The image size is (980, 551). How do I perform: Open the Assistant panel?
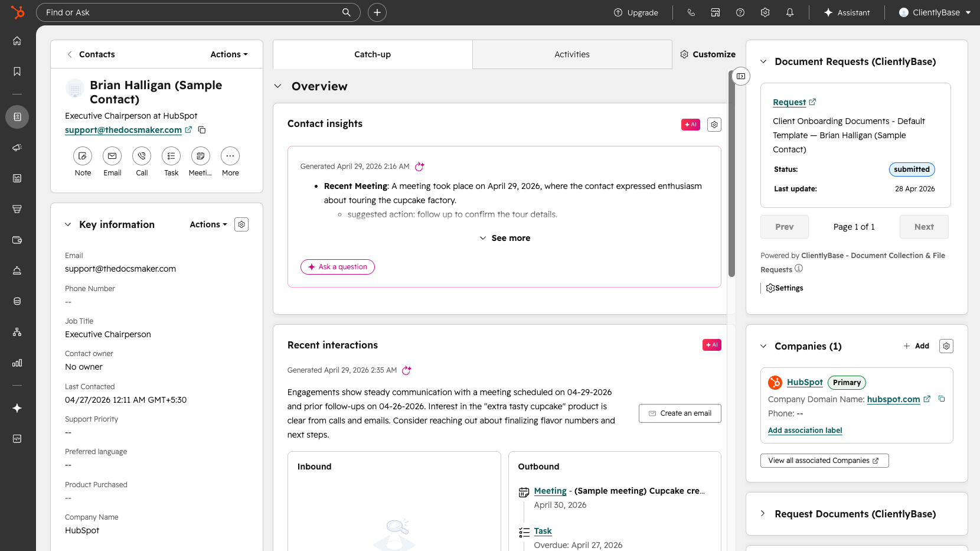(x=847, y=12)
